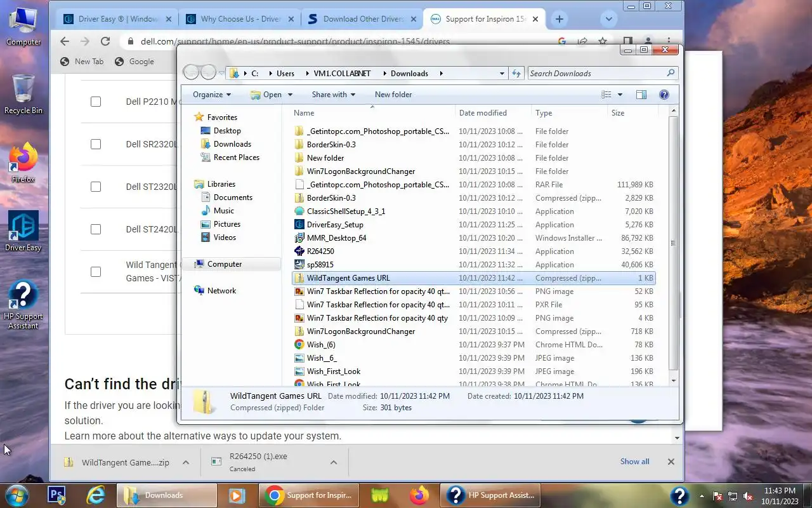Image resolution: width=812 pixels, height=508 pixels.
Task: Close the Chrome downloads bar
Action: [x=671, y=462]
